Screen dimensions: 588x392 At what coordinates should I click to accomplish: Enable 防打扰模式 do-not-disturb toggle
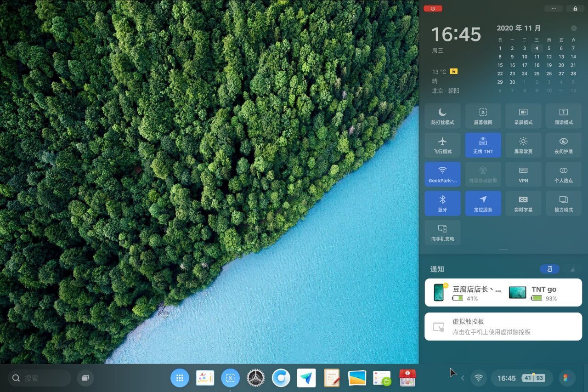(442, 116)
